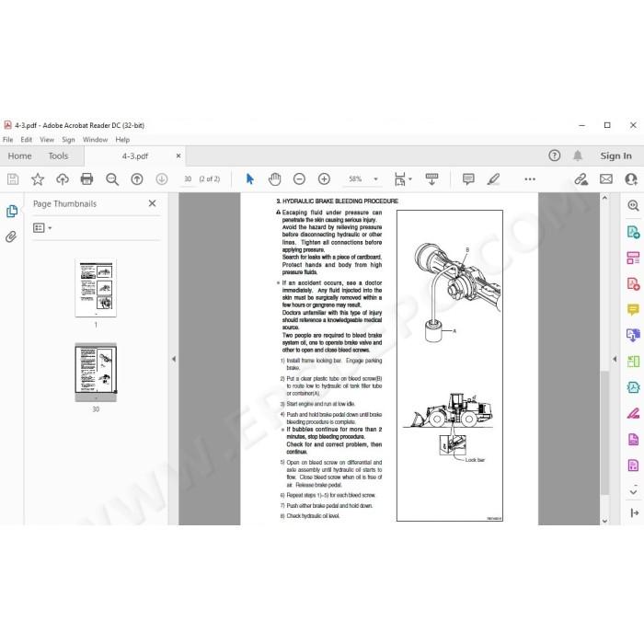The width and height of the screenshot is (644, 644).
Task: Open the Sign menu
Action: click(68, 140)
